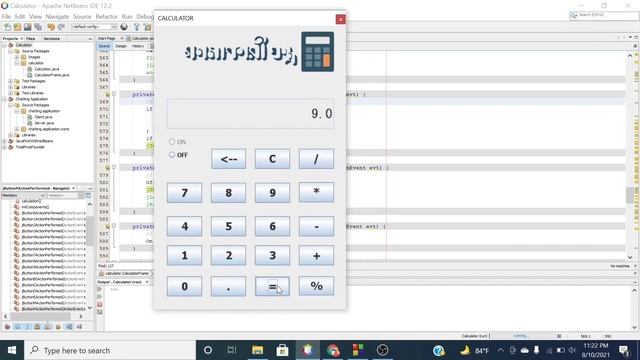
Task: Expand the Test Packages node
Action: tap(11, 81)
